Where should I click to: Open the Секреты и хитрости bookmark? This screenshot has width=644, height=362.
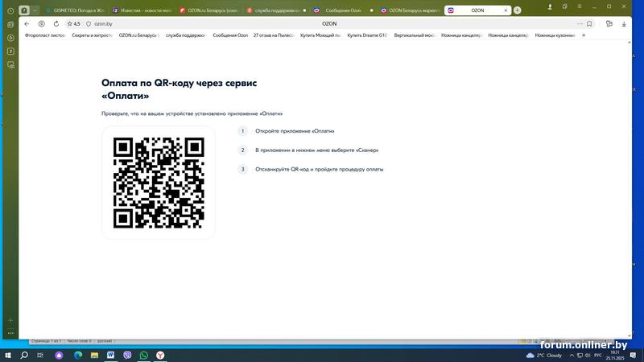(x=92, y=35)
